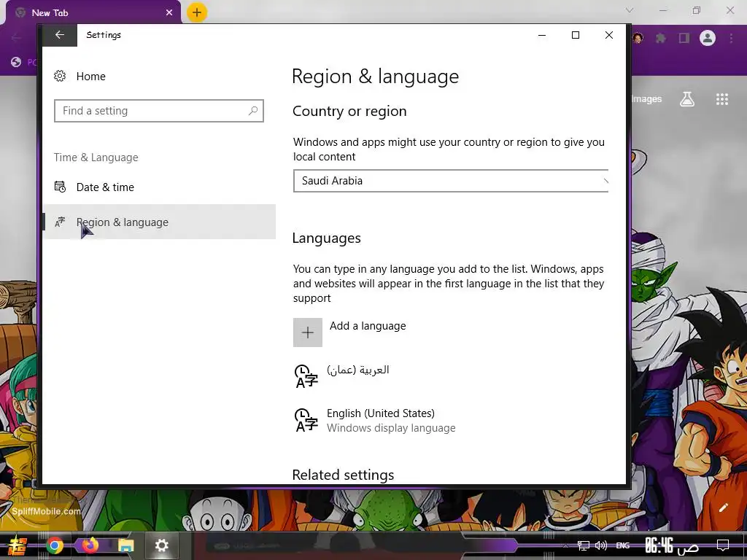The height and width of the screenshot is (560, 747).
Task: Open the taskbar clock showing 06:46
Action: pyautogui.click(x=672, y=545)
